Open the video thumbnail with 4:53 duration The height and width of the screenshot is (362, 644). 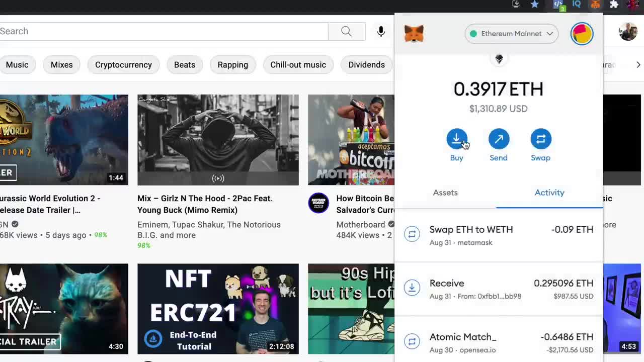click(622, 309)
